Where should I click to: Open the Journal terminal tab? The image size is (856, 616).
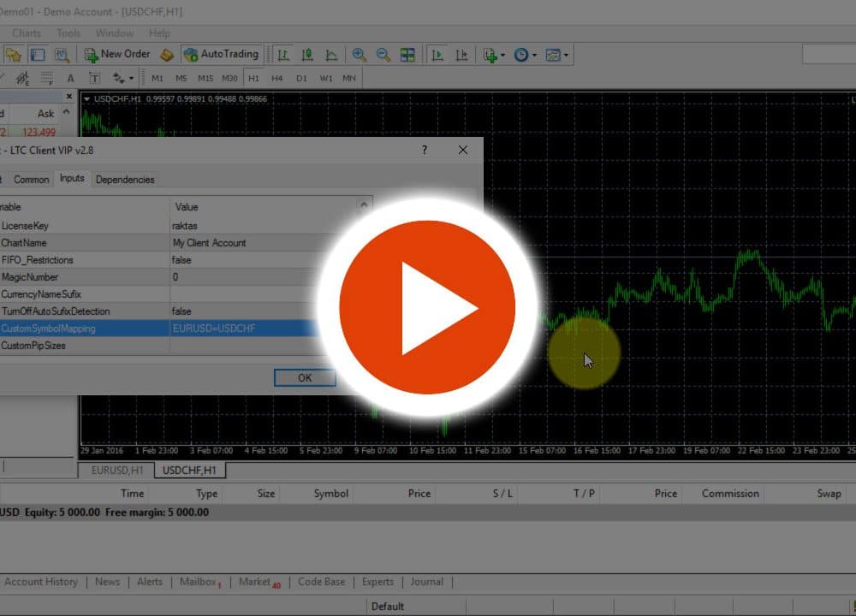[x=427, y=582]
